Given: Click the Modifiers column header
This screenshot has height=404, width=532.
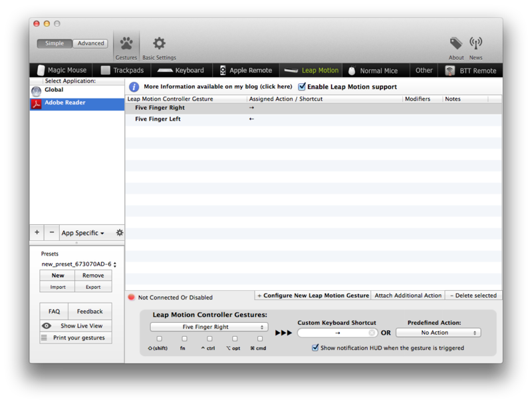Looking at the screenshot, I should [422, 99].
